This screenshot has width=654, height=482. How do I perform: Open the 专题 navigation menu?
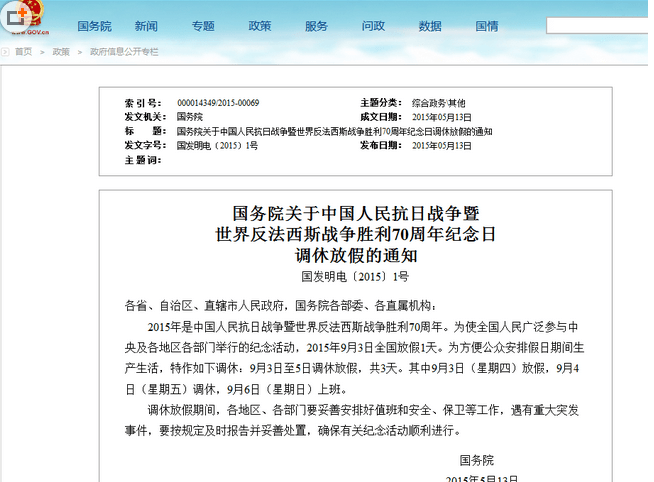(203, 26)
